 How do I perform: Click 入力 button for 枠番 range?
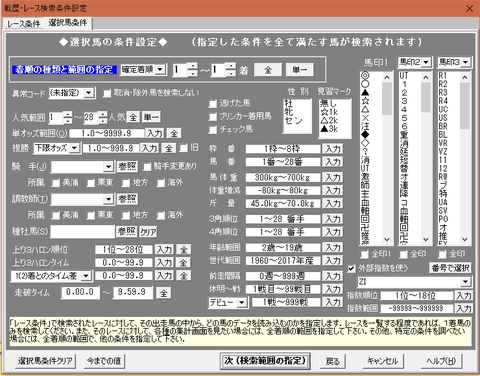[333, 149]
